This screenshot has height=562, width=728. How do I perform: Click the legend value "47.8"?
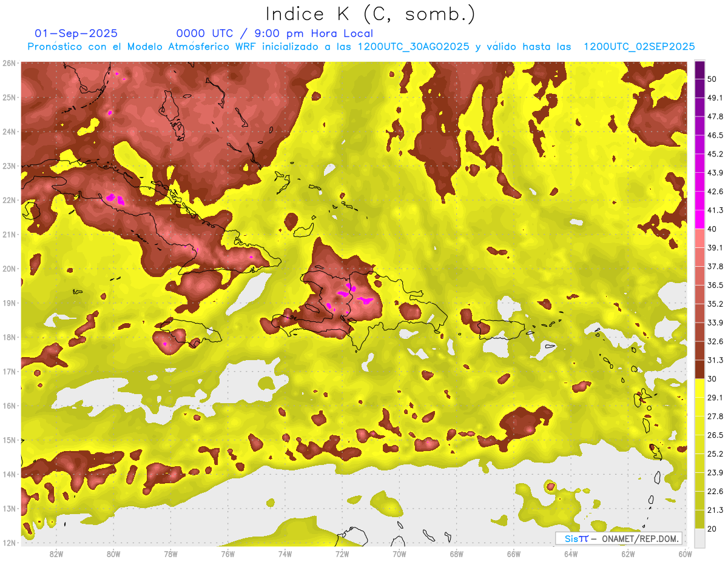click(715, 116)
